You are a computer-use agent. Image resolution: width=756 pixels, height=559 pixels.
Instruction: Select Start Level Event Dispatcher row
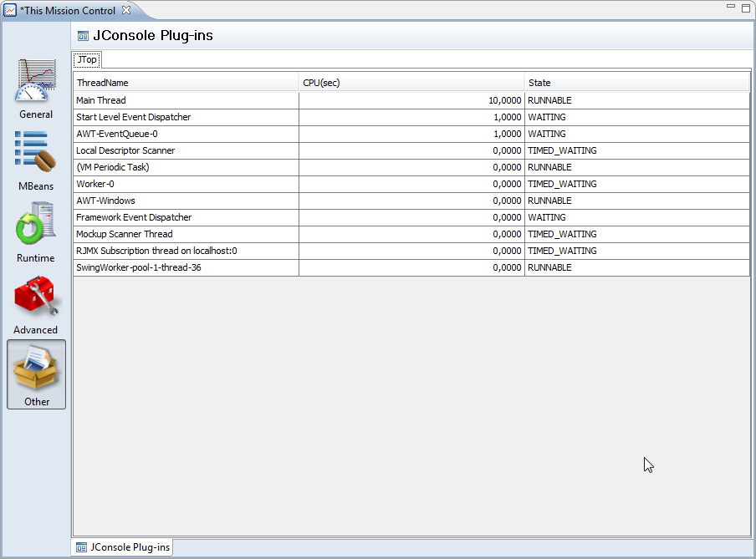coord(411,117)
